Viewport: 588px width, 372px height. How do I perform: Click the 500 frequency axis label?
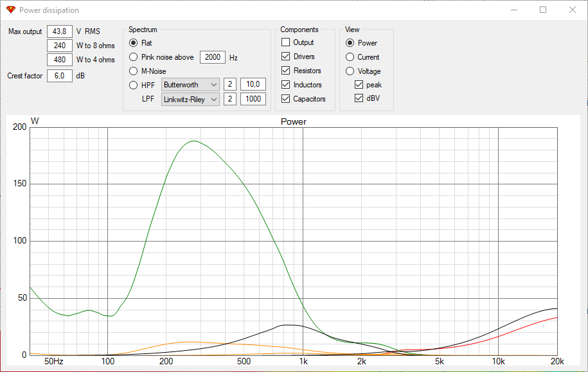coord(244,362)
